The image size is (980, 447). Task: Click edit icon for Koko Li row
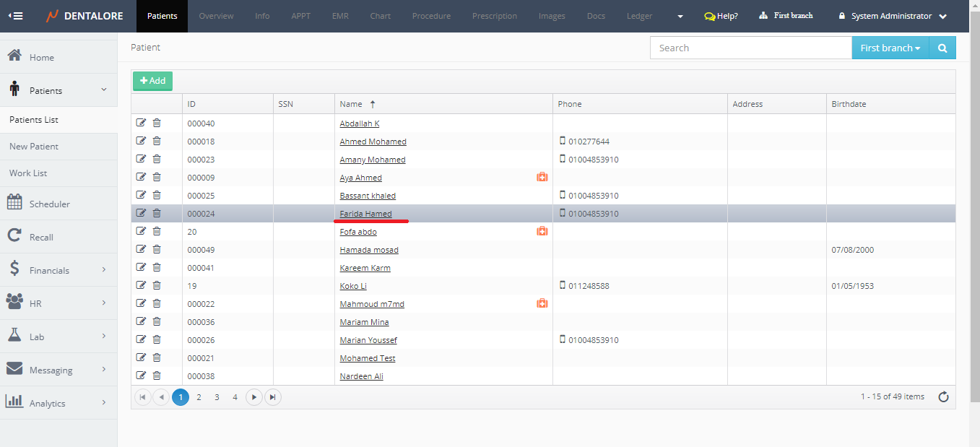pyautogui.click(x=141, y=285)
